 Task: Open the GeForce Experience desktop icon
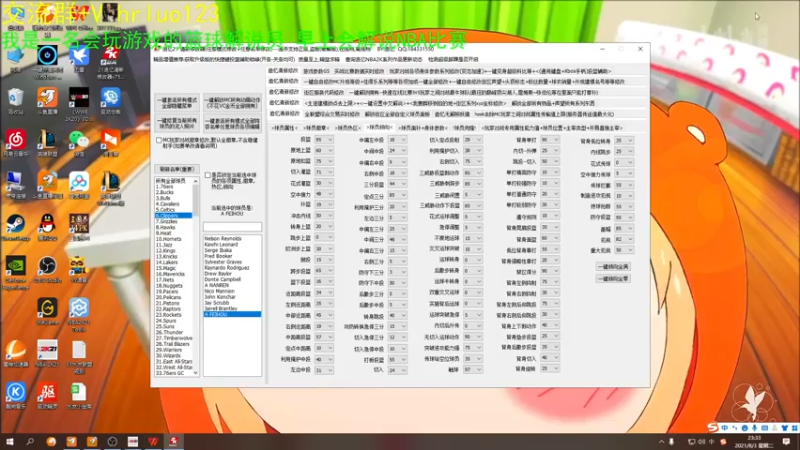click(15, 266)
